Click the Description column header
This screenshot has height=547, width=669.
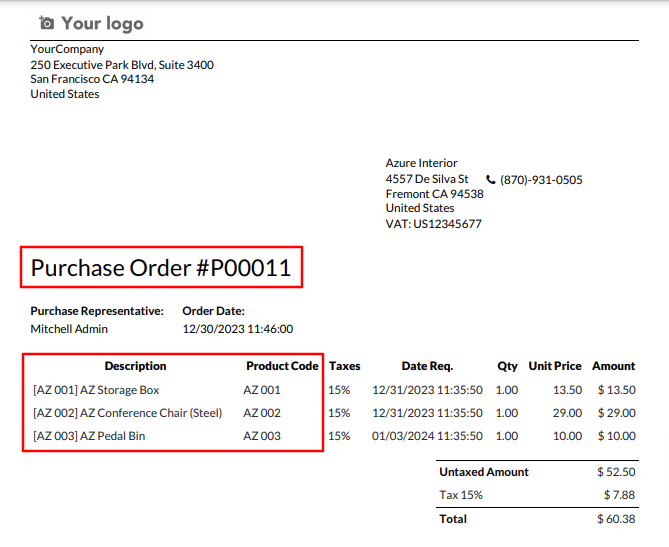pos(135,366)
